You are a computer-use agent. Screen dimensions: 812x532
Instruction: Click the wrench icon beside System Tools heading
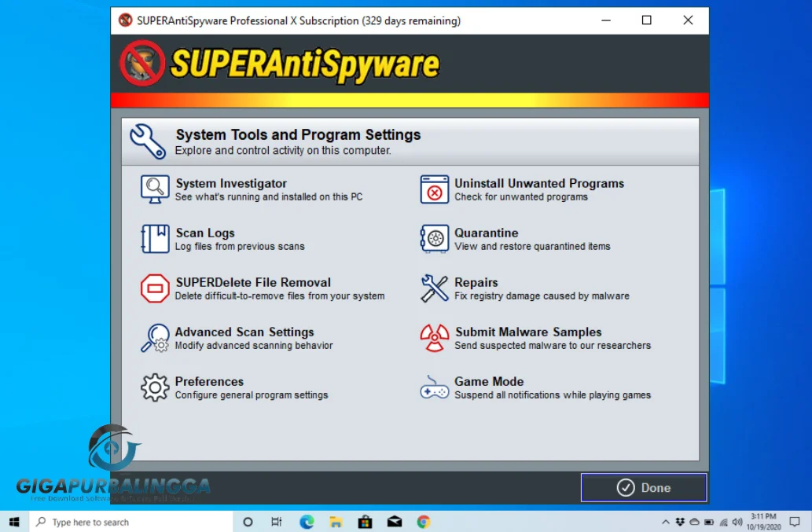[x=148, y=141]
